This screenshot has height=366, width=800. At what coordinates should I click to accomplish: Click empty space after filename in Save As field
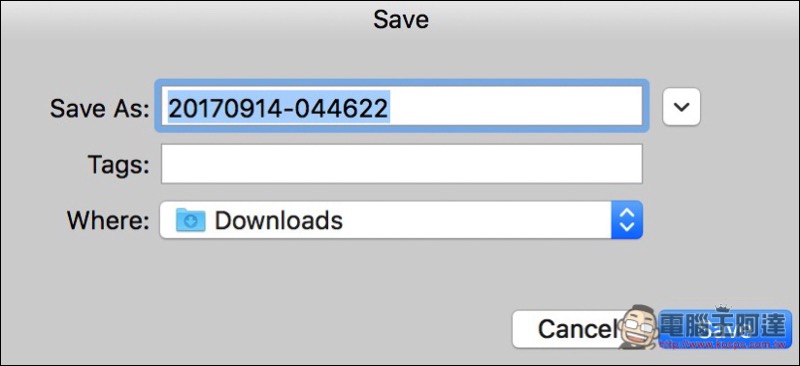pos(515,106)
